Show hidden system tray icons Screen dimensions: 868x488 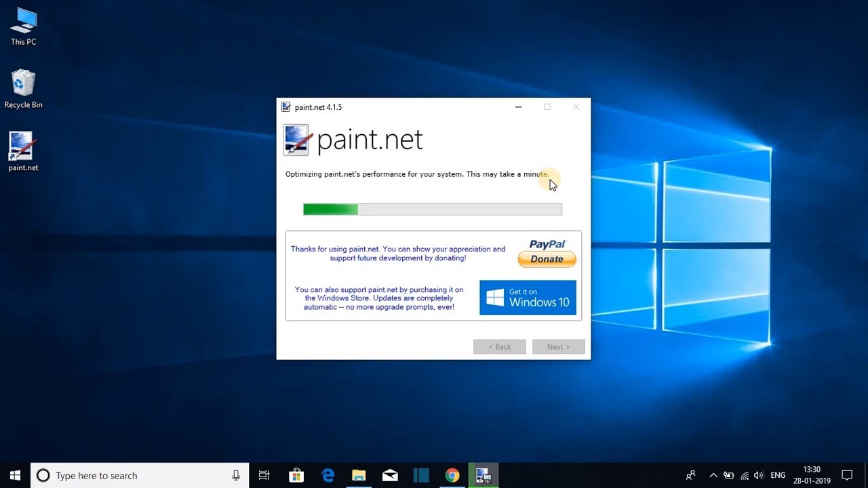coord(713,475)
